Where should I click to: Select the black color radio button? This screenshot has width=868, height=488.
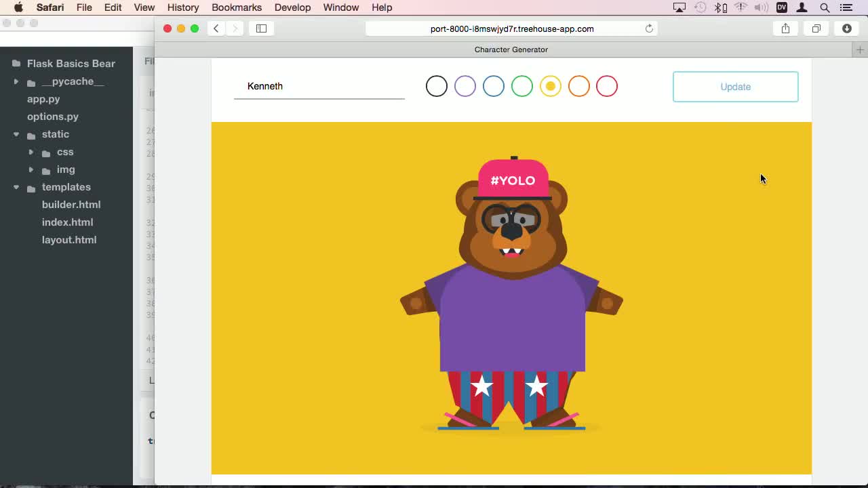437,86
